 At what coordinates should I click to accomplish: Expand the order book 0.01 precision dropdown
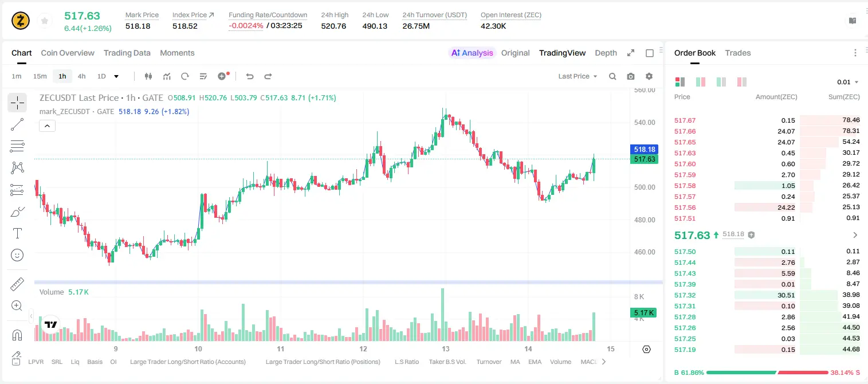point(848,82)
